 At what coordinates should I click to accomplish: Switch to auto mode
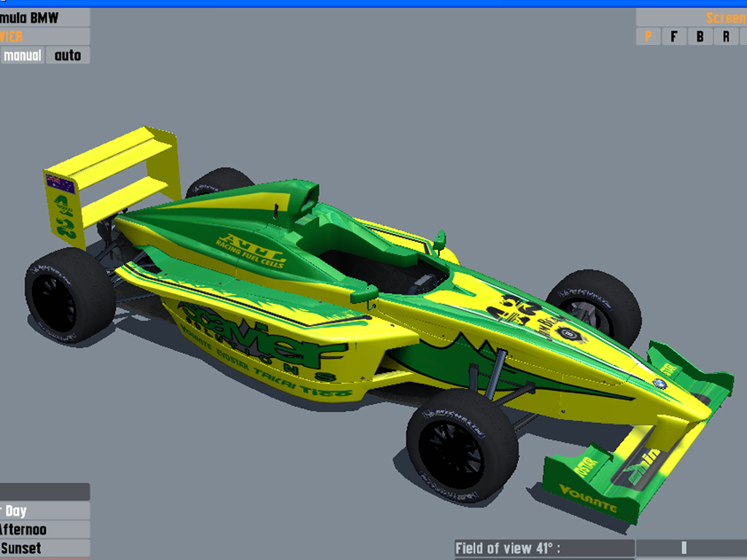68,55
